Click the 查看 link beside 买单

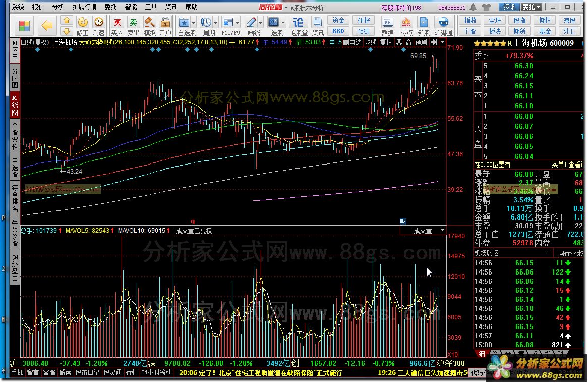pos(575,165)
